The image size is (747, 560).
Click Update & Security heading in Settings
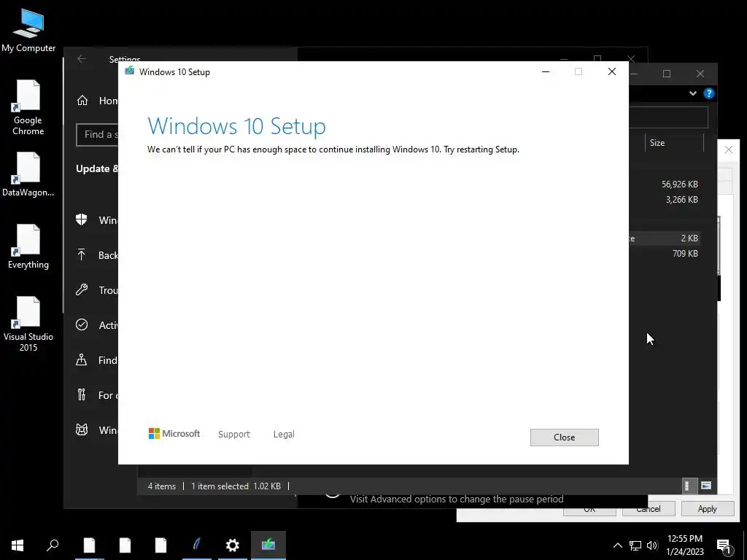[97, 168]
